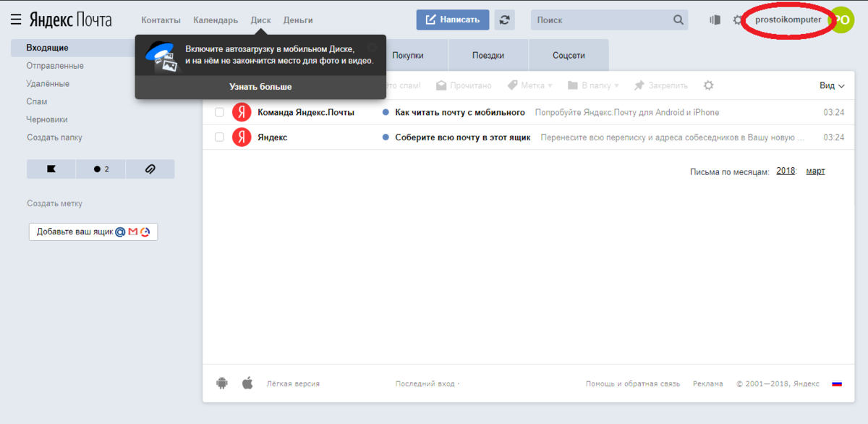Open the settings gear in the top bar
This screenshot has height=424, width=868.
pos(738,20)
